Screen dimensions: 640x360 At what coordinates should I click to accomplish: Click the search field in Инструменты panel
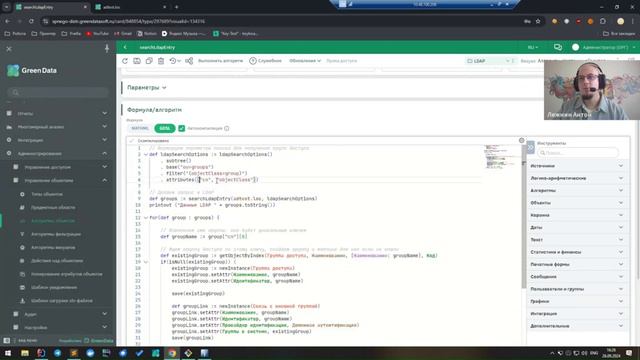coord(578,153)
